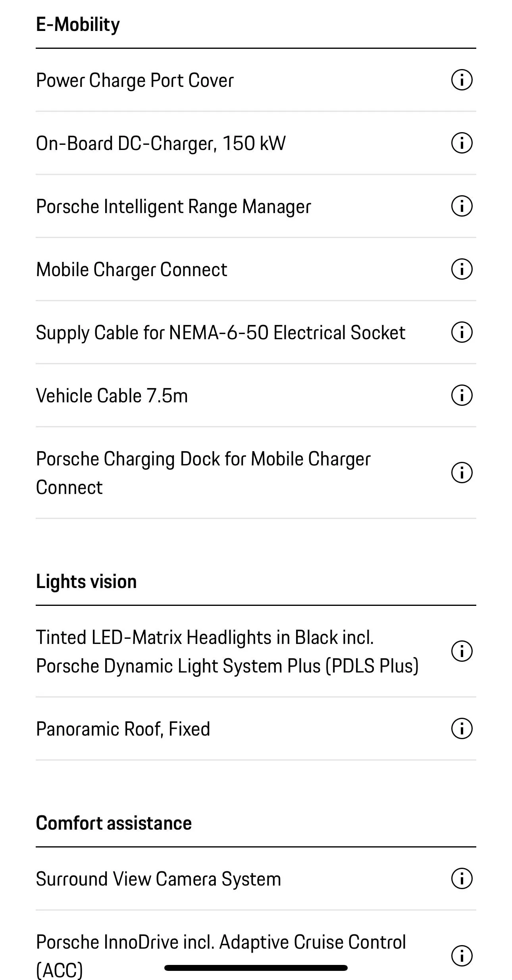Show info for On-Board DC-Charger 150 kW
The width and height of the screenshot is (512, 980).
(462, 143)
